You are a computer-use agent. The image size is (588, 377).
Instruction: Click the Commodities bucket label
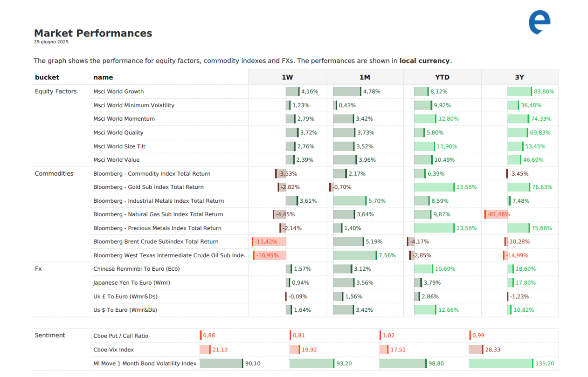click(54, 173)
